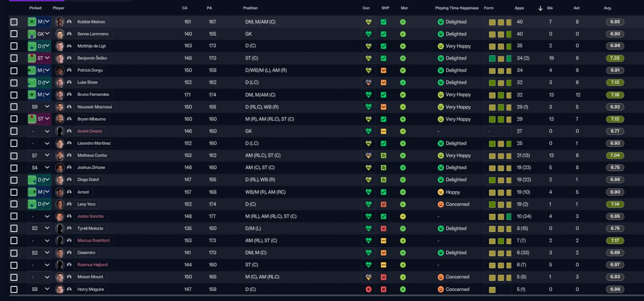Click Tyrell Malacia's red sharpness cross icon
Viewport: 644px width, 301px height.
coord(383,229)
